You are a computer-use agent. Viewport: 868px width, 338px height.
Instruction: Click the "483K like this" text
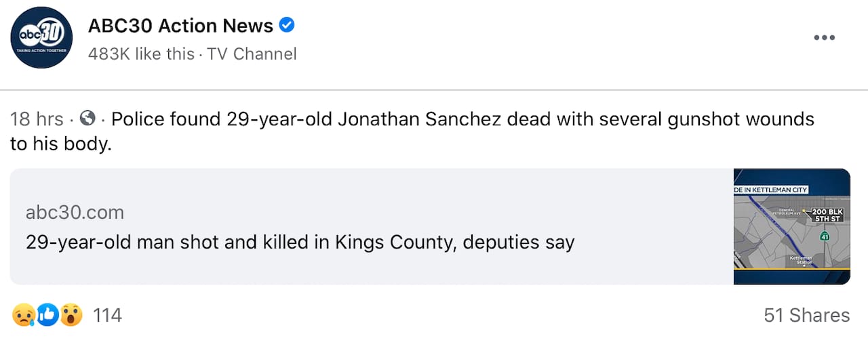click(141, 54)
